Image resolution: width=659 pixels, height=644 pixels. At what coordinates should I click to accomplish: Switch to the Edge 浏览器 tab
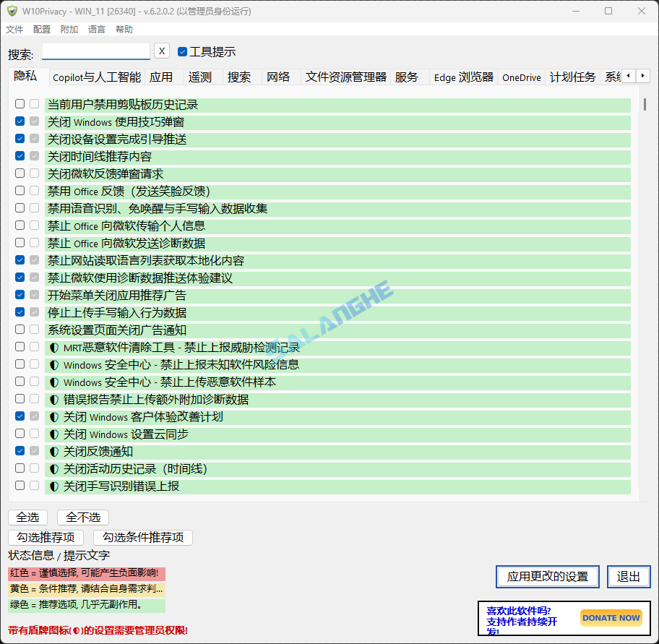point(464,77)
